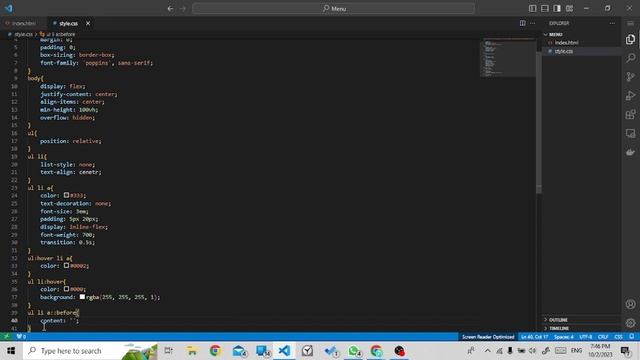
Task: Toggle primary side bar layout button
Action: [x=533, y=9]
